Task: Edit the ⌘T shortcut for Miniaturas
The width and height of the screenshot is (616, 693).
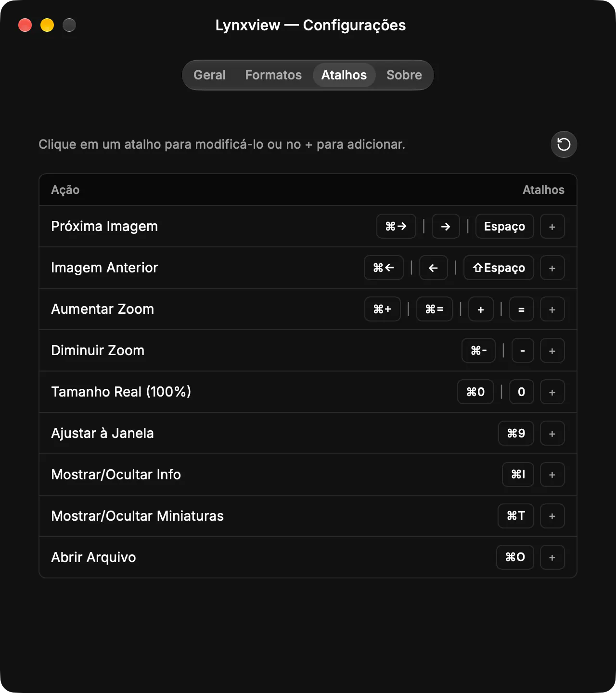Action: 516,516
